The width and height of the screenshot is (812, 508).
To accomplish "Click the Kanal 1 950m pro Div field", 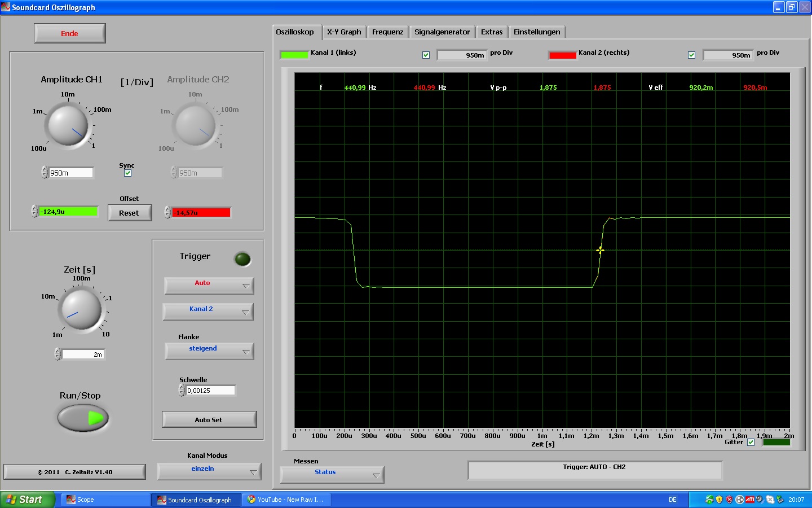I will (x=462, y=55).
